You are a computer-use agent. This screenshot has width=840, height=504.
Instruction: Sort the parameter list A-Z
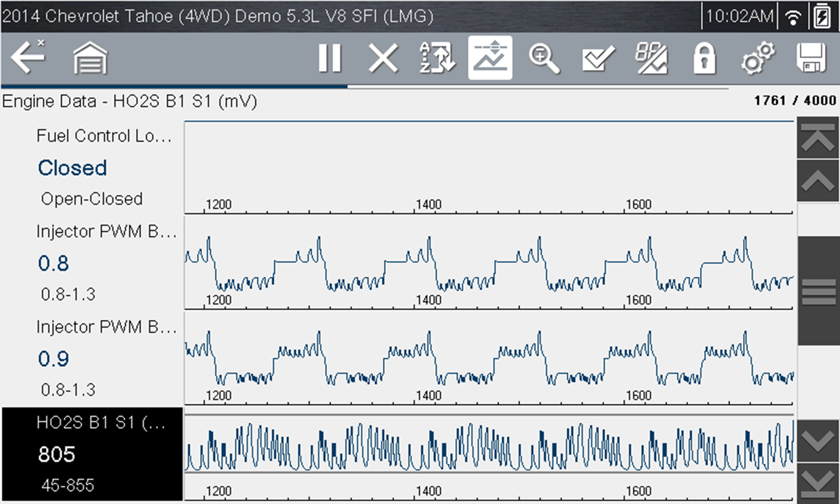pos(437,58)
